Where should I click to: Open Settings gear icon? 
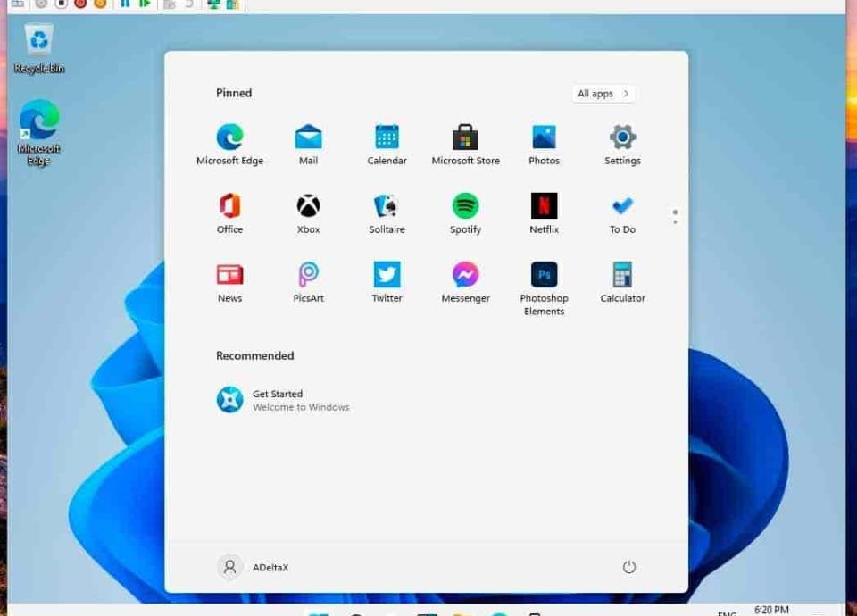(622, 137)
